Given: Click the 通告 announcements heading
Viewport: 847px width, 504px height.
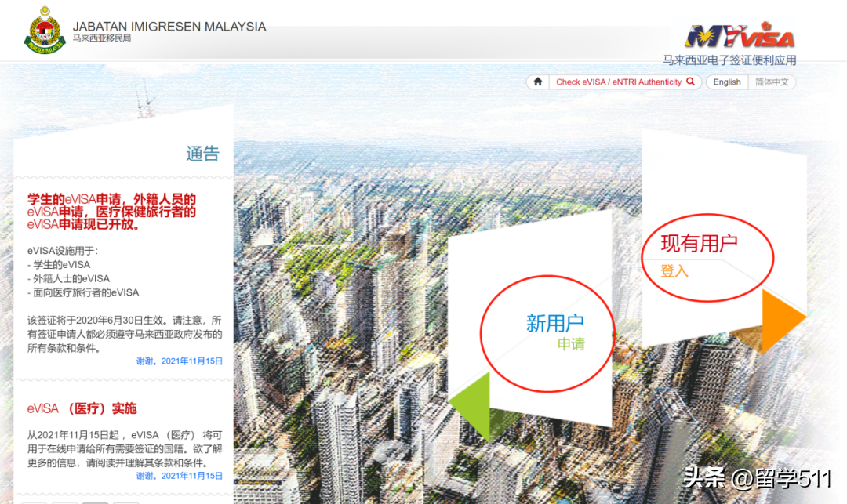Looking at the screenshot, I should coord(202,154).
